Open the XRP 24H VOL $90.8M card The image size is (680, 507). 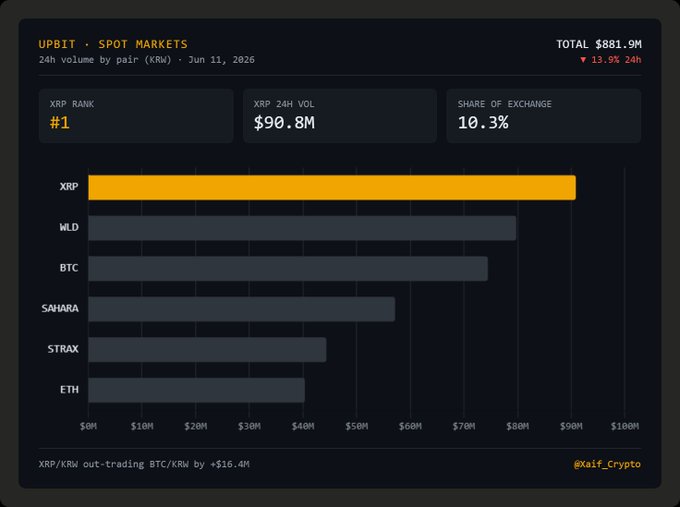[x=340, y=116]
